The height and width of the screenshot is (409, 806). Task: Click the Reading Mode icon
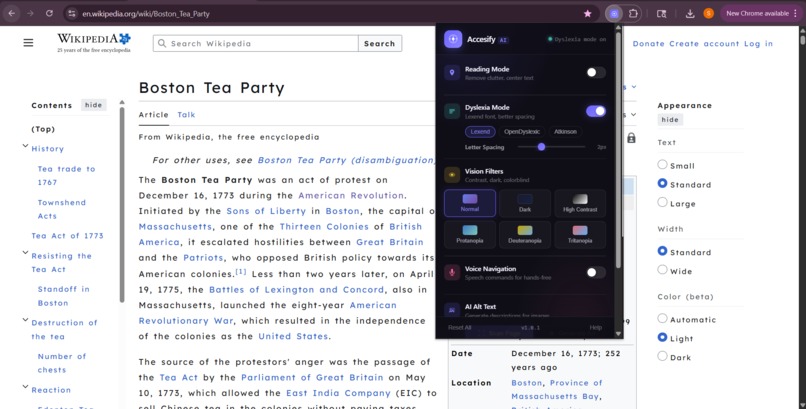452,73
